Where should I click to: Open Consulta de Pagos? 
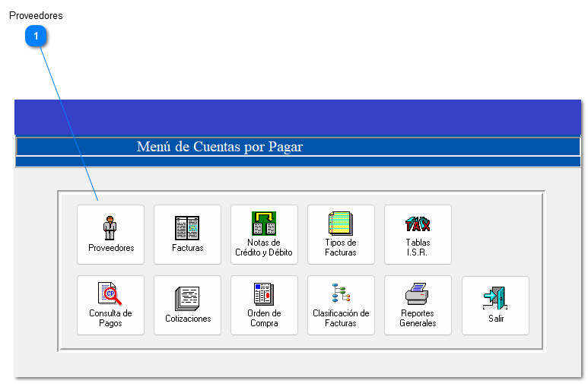point(110,305)
